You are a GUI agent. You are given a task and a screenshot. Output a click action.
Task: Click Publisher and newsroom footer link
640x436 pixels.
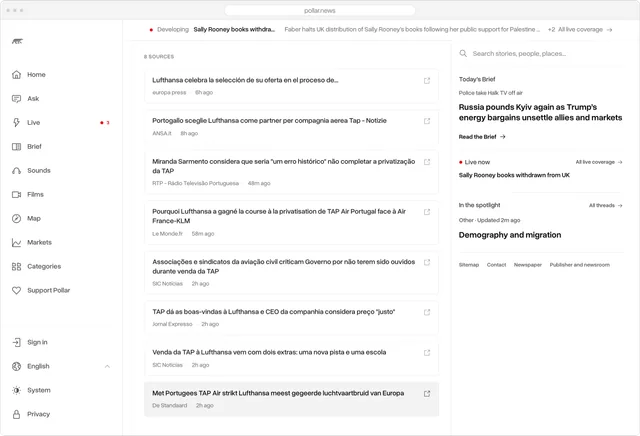pos(580,265)
